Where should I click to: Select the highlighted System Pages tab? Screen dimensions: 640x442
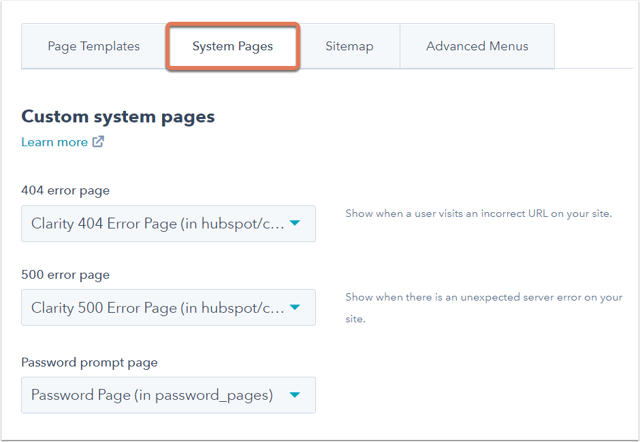(x=233, y=46)
